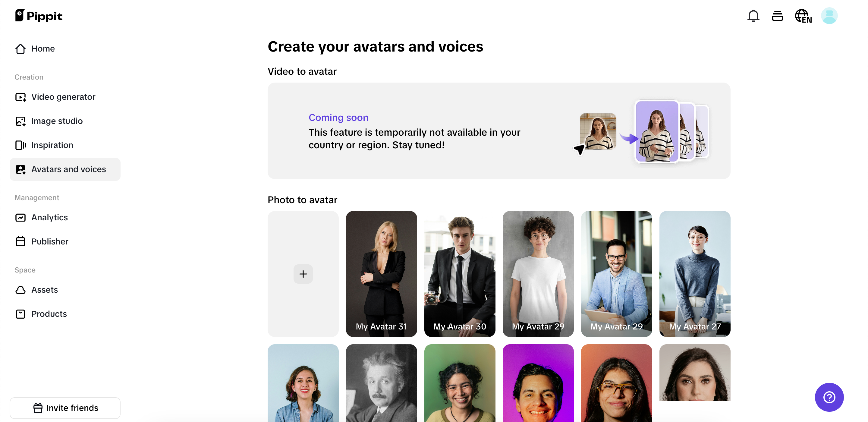Click the Home house icon
868x422 pixels.
point(20,49)
